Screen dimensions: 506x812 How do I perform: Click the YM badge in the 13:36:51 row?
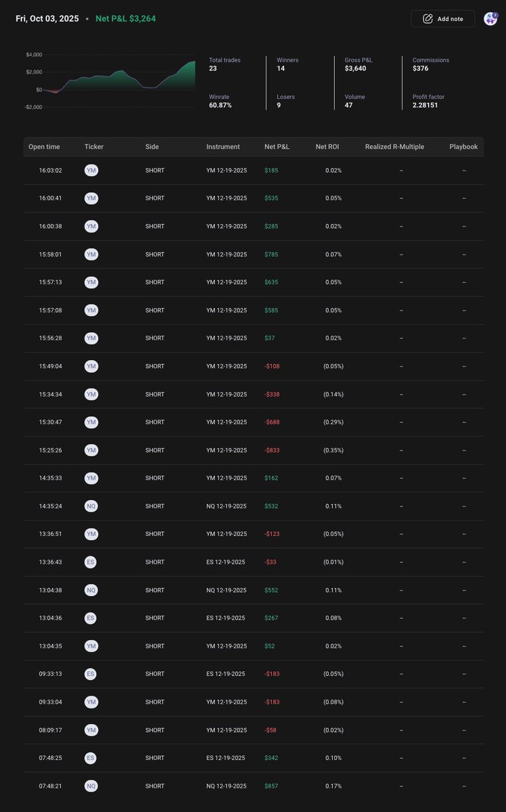coord(91,534)
